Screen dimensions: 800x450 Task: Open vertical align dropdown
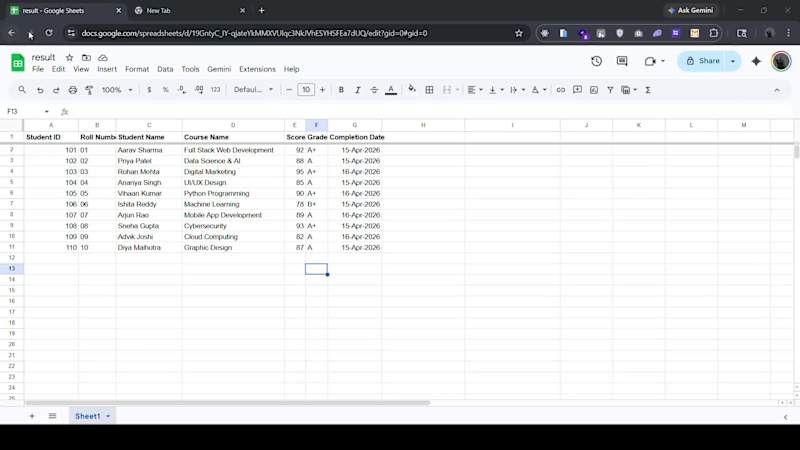coord(496,90)
